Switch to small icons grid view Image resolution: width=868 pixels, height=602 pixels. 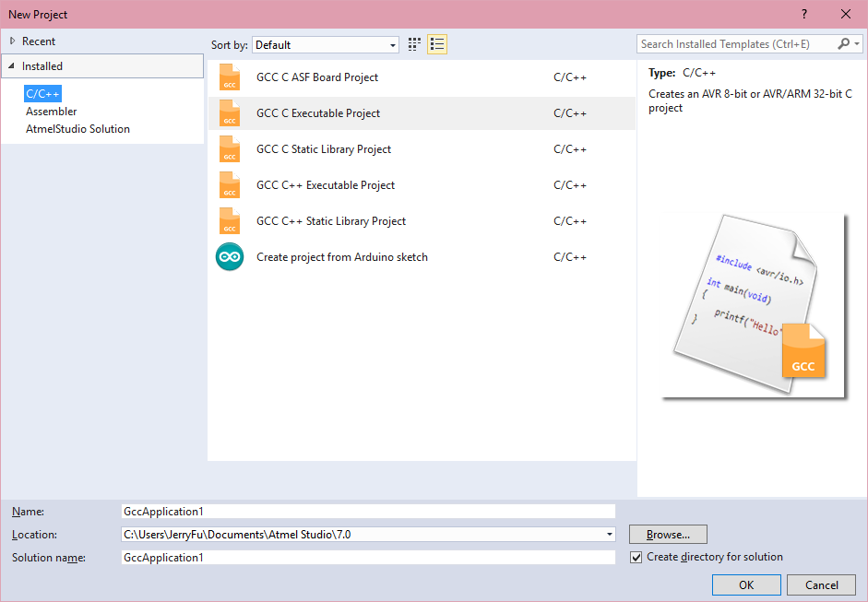[414, 45]
